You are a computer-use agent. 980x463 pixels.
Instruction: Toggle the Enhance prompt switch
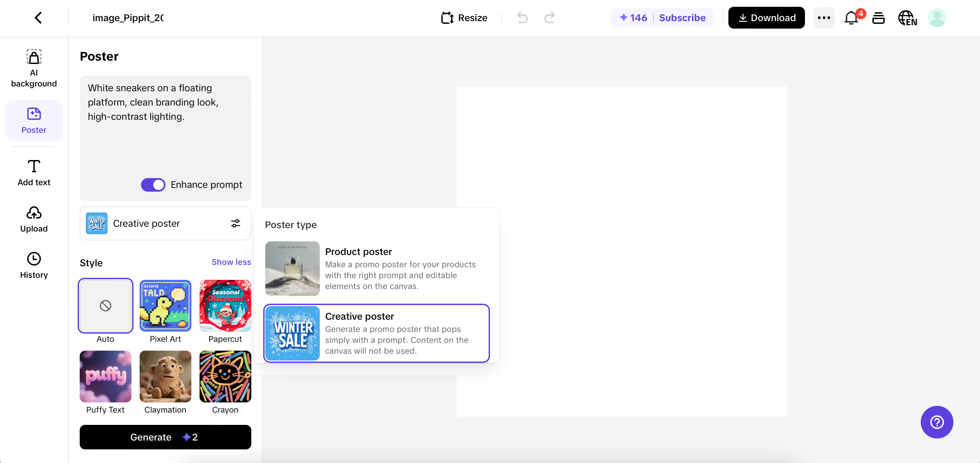[x=153, y=185]
